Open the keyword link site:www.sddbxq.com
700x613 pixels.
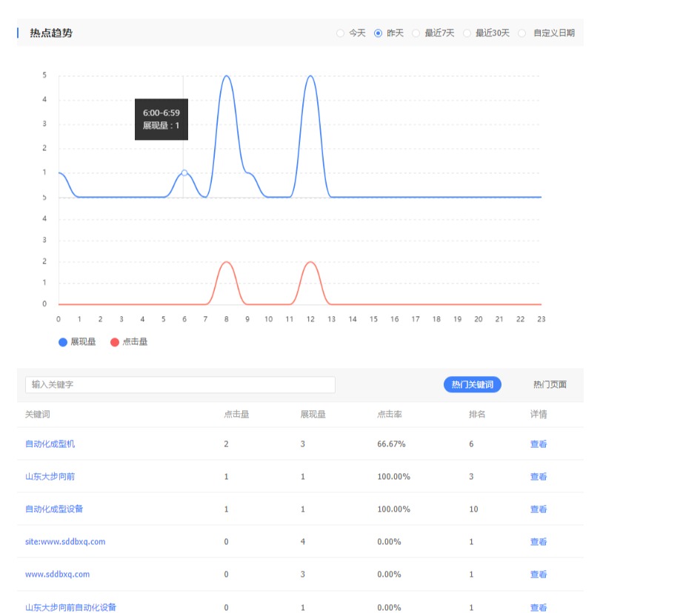pyautogui.click(x=65, y=542)
